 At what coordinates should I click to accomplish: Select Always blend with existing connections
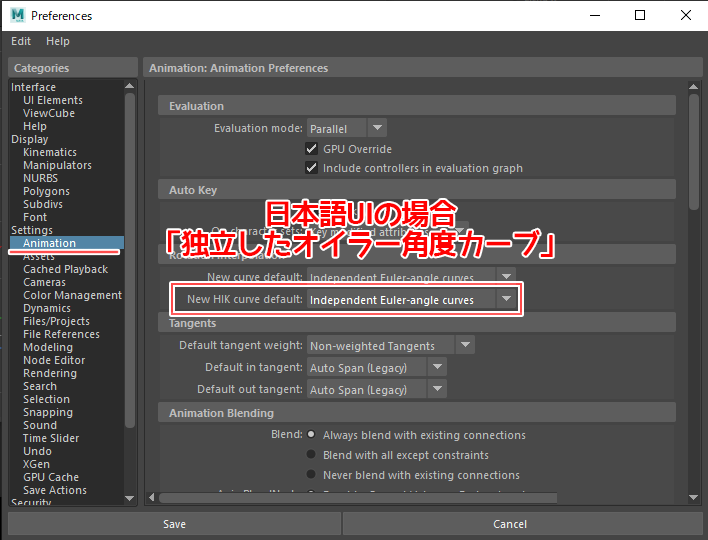(x=312, y=435)
